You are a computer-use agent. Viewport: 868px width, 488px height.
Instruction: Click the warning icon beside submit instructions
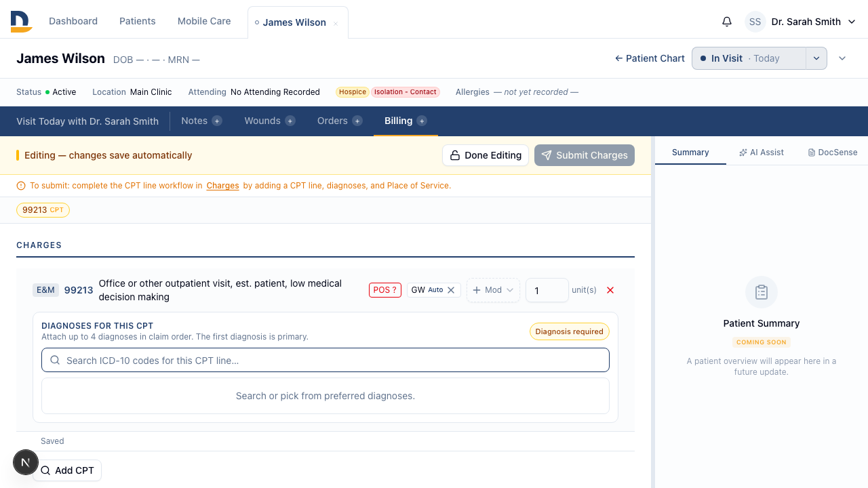click(x=21, y=186)
